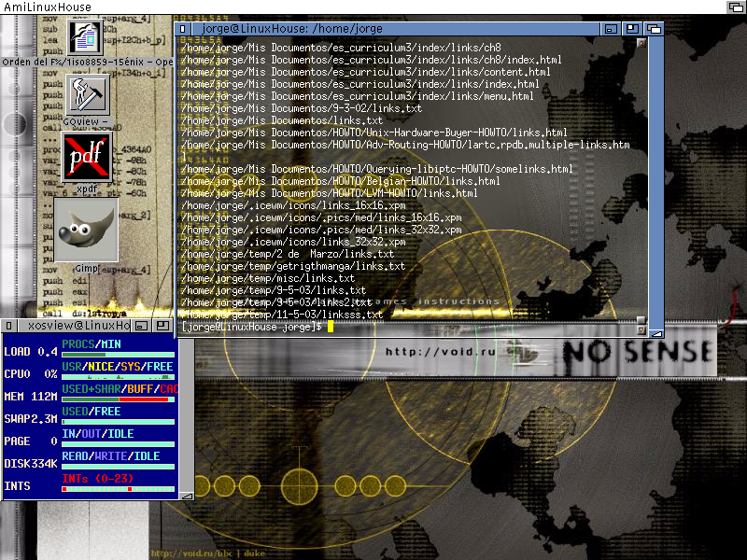Image resolution: width=747 pixels, height=560 pixels.
Task: Click the temp/misc/links.txt line
Action: pos(268,278)
